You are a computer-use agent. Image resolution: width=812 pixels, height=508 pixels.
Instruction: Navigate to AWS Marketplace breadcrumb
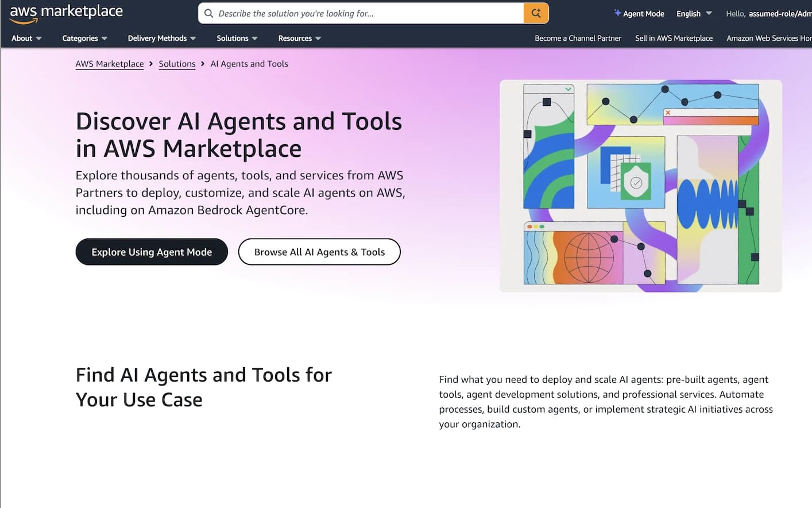[x=110, y=64]
